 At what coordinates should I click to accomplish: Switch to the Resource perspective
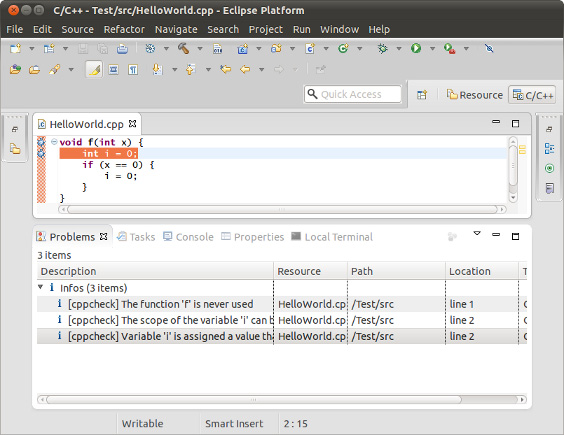474,95
